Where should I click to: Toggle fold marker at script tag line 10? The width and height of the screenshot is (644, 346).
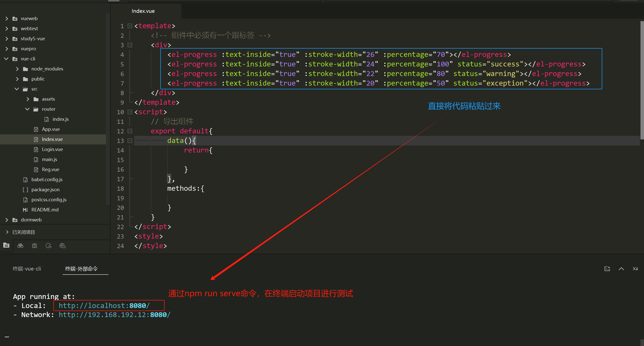[x=130, y=112]
